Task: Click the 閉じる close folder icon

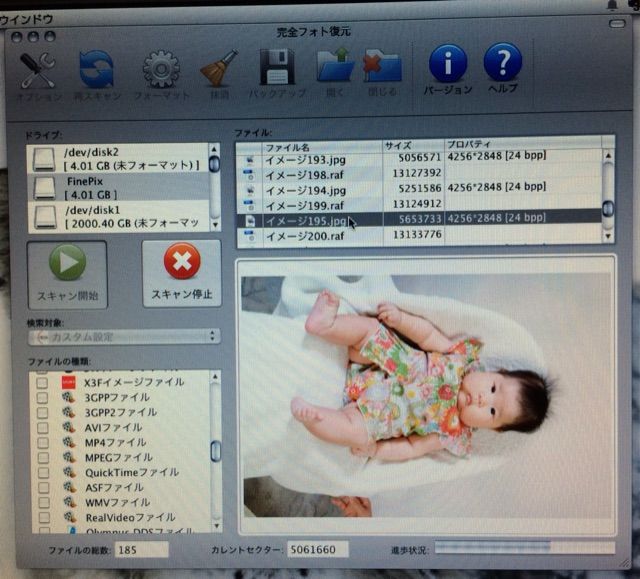Action: click(382, 65)
